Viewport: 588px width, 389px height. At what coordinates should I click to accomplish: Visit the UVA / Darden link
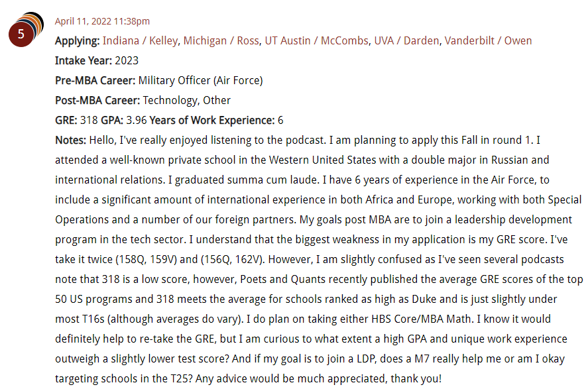click(406, 40)
